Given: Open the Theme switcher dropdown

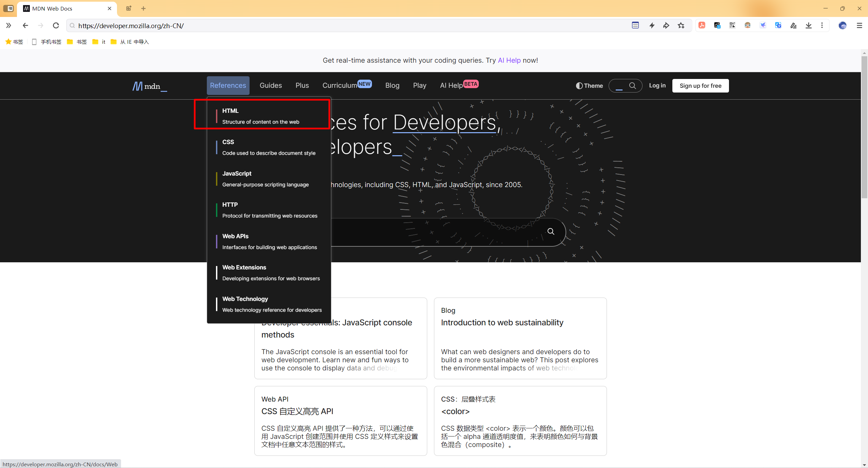Looking at the screenshot, I should [x=589, y=86].
